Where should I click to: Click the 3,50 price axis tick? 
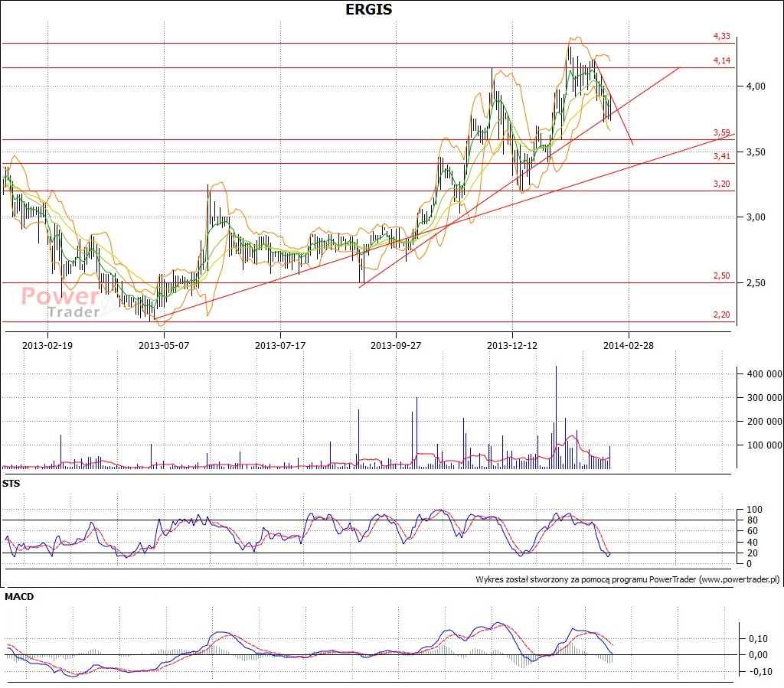[x=756, y=152]
